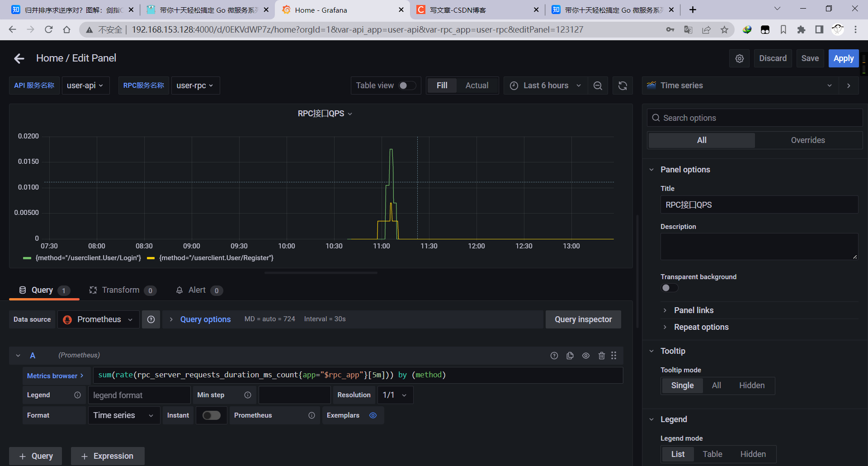Open Chrome three-dot menu
The width and height of the screenshot is (868, 466).
tap(855, 29)
